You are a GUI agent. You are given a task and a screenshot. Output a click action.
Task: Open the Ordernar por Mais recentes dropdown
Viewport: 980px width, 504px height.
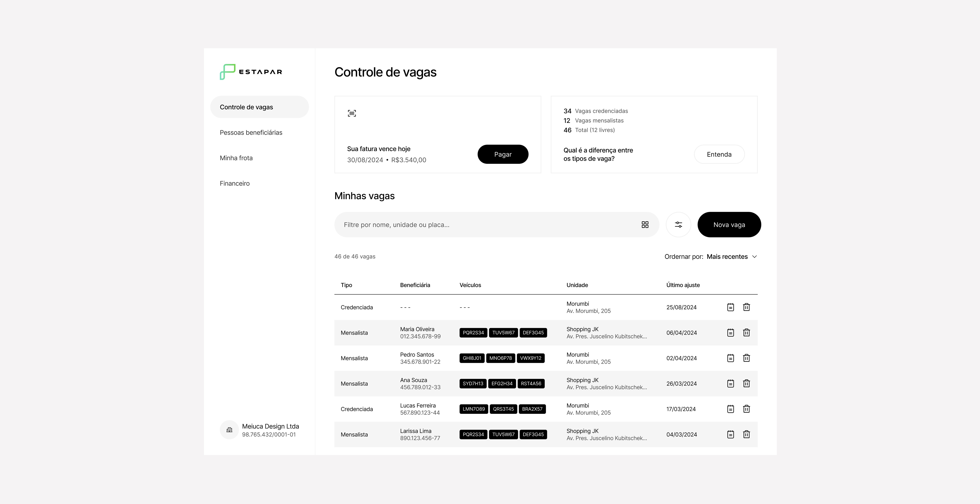tap(711, 256)
